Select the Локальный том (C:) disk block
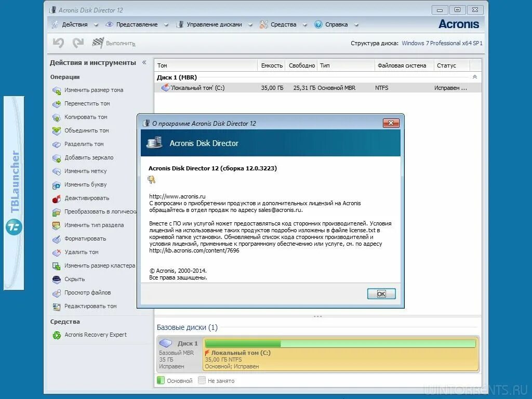This screenshot has width=532, height=399. click(340, 354)
